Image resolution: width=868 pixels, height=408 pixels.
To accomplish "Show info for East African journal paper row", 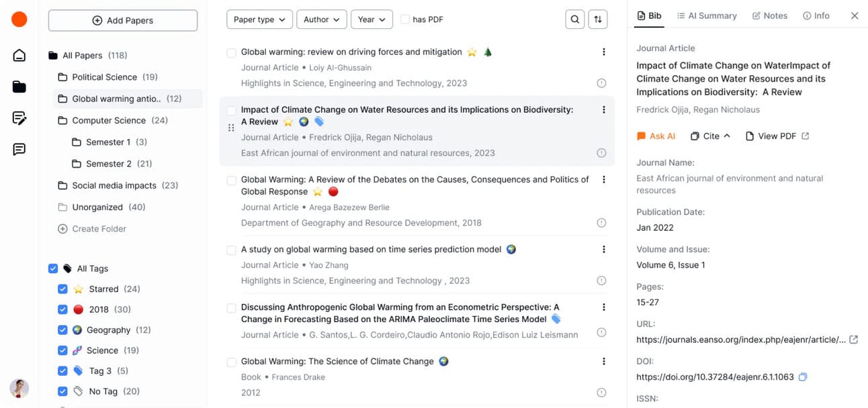I will click(601, 153).
